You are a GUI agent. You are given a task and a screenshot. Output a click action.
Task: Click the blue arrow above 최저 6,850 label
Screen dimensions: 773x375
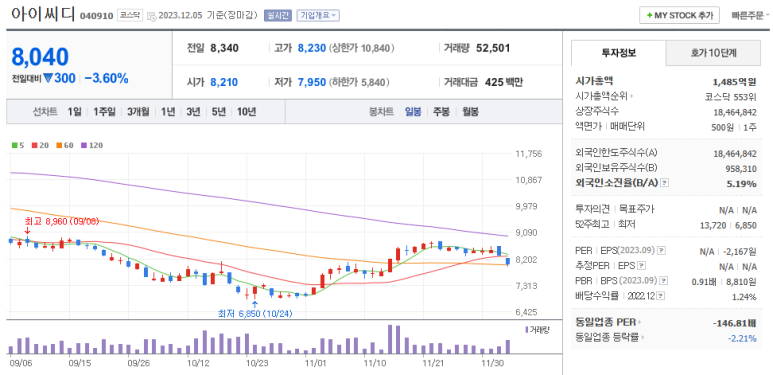pyautogui.click(x=254, y=305)
